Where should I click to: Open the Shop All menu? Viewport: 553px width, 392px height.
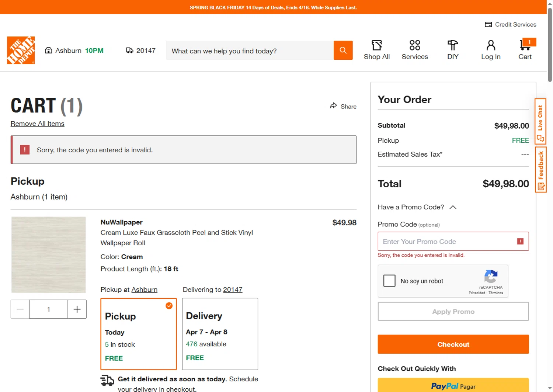point(376,50)
